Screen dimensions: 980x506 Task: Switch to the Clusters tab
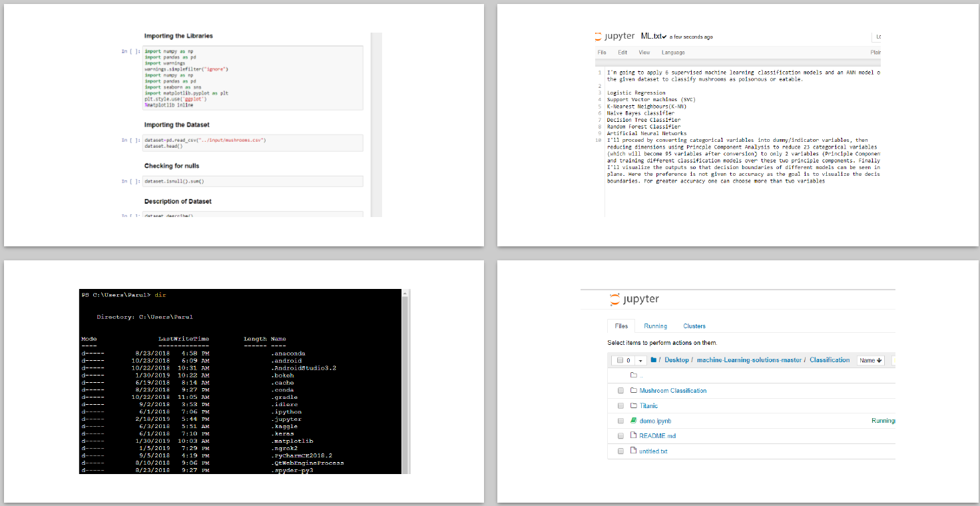[694, 326]
